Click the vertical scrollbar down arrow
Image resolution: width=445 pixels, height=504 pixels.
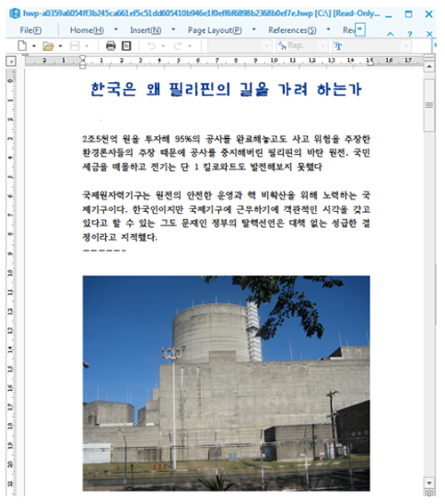[x=429, y=483]
